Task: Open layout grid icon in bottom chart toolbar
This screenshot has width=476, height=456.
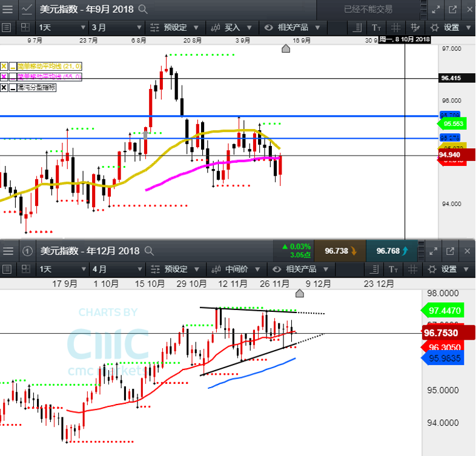Action: pyautogui.click(x=26, y=269)
